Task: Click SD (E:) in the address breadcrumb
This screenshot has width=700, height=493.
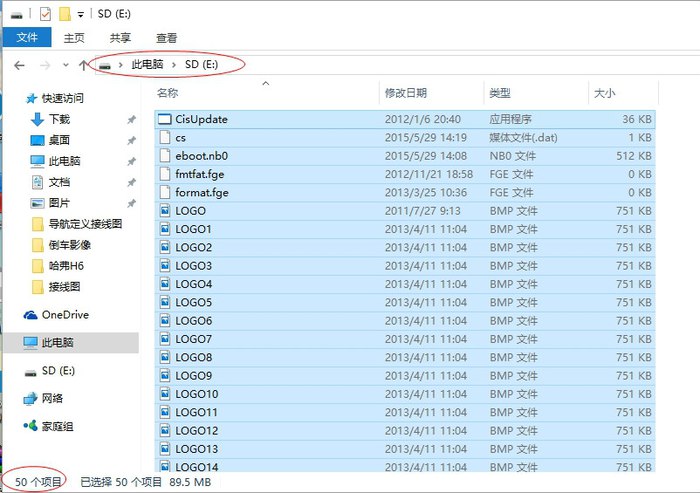Action: pos(201,65)
